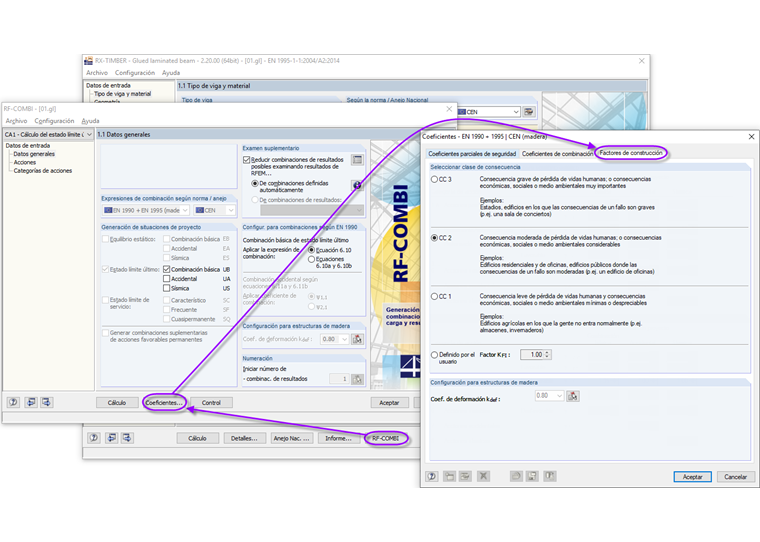Open help icon in the Coeficientes dialog footer
This screenshot has height=542, width=760.
point(432,477)
